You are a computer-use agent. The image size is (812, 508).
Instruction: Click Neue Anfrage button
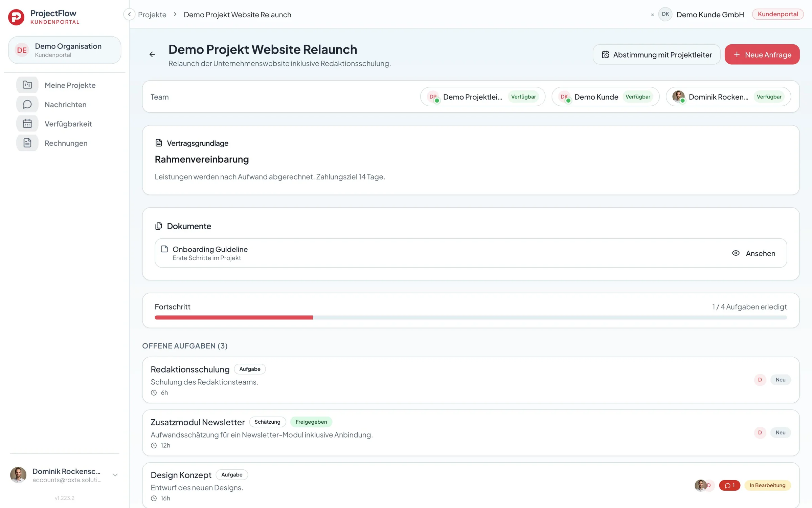[762, 55]
